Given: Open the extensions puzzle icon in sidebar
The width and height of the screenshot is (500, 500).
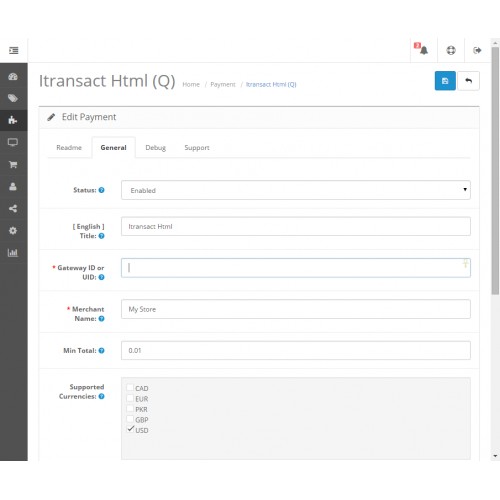Looking at the screenshot, I should coord(13,120).
